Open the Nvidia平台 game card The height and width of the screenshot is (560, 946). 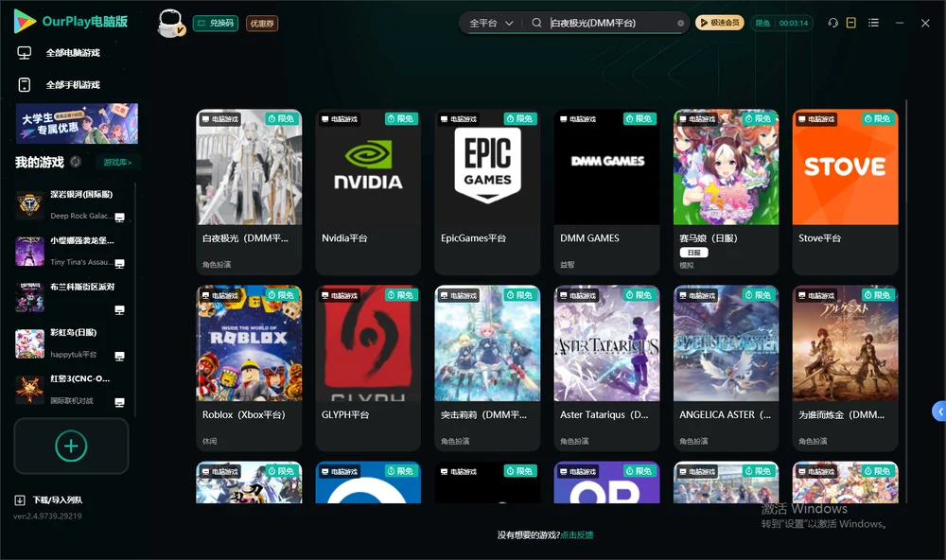tap(368, 192)
